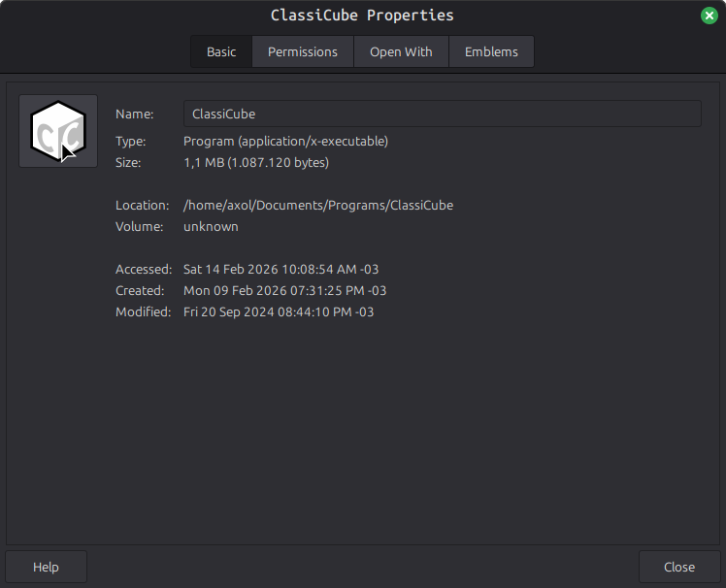Click the volume value "unknown"

coord(211,226)
